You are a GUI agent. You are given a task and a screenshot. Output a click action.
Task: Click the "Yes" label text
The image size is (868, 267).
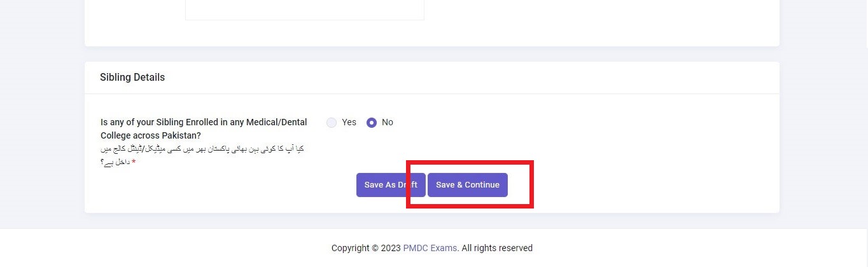click(349, 122)
